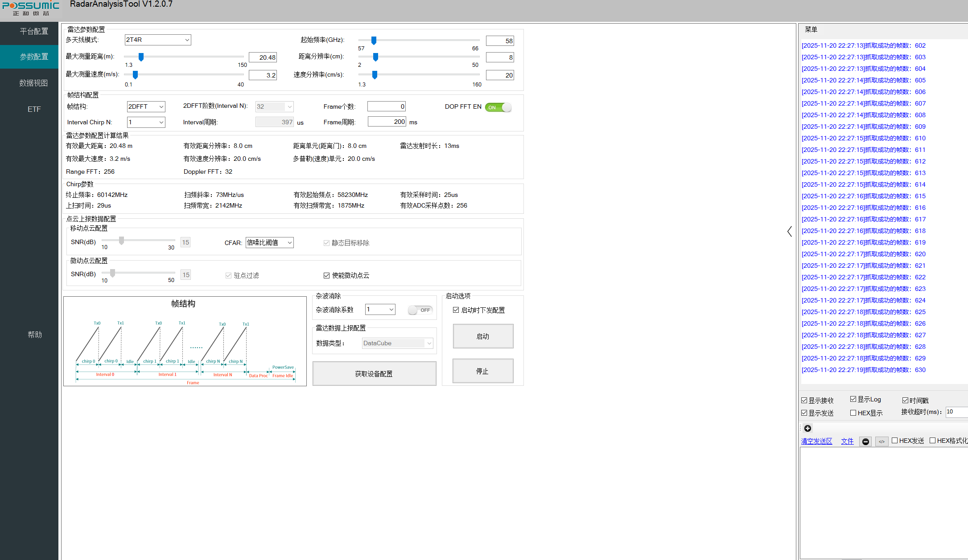Open the 帧结构 2DFFT dropdown
The width and height of the screenshot is (968, 560).
pos(146,106)
